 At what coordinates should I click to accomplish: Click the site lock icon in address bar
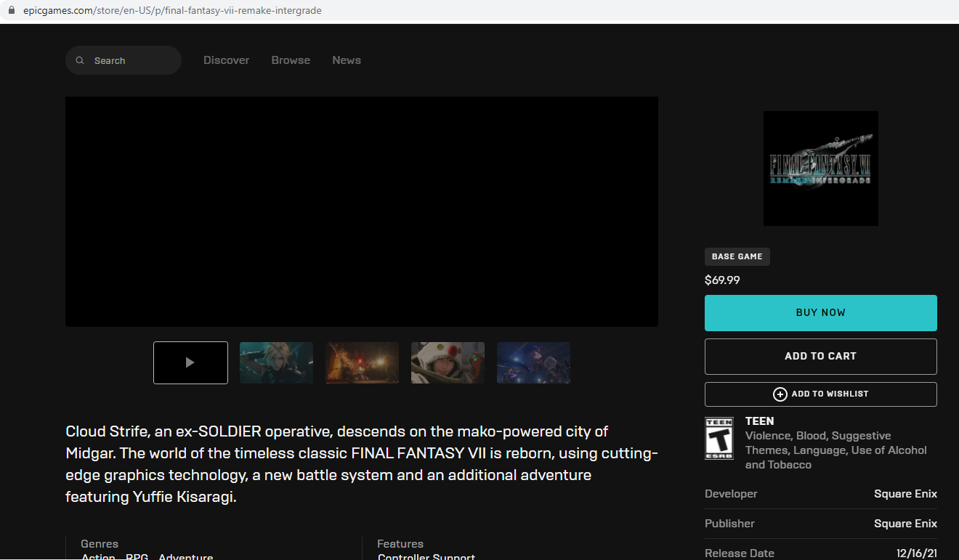coord(11,11)
